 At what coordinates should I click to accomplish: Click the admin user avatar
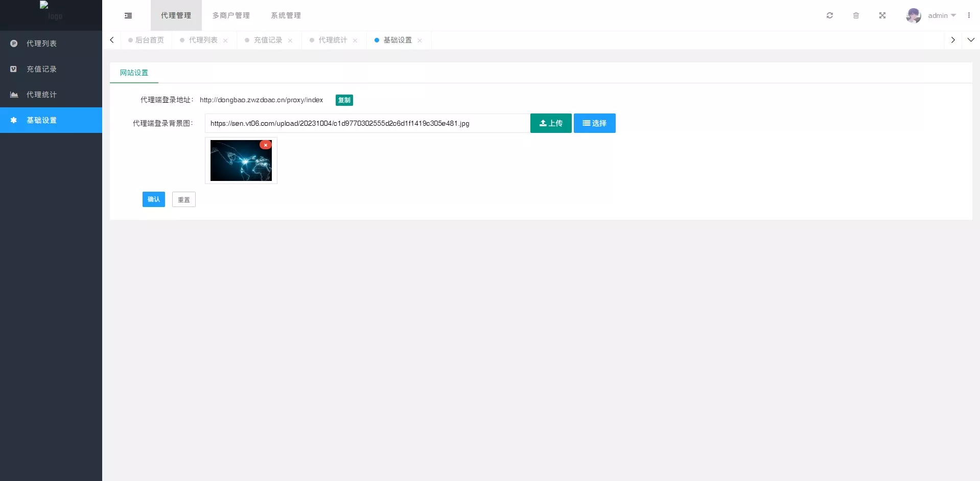913,15
